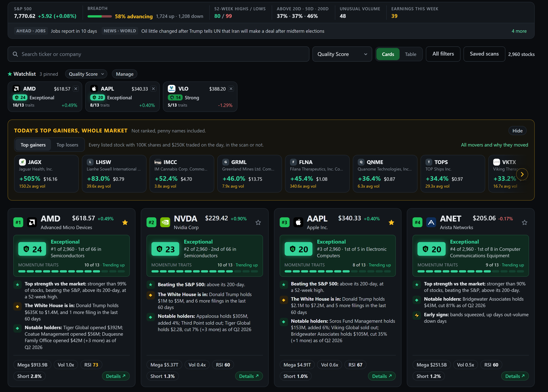Open Details for AAPL
The image size is (548, 392).
382,376
